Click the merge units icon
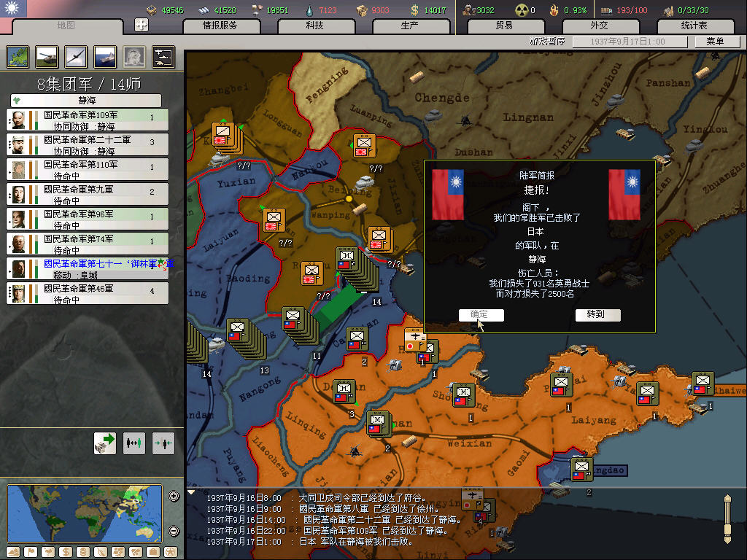 163,443
